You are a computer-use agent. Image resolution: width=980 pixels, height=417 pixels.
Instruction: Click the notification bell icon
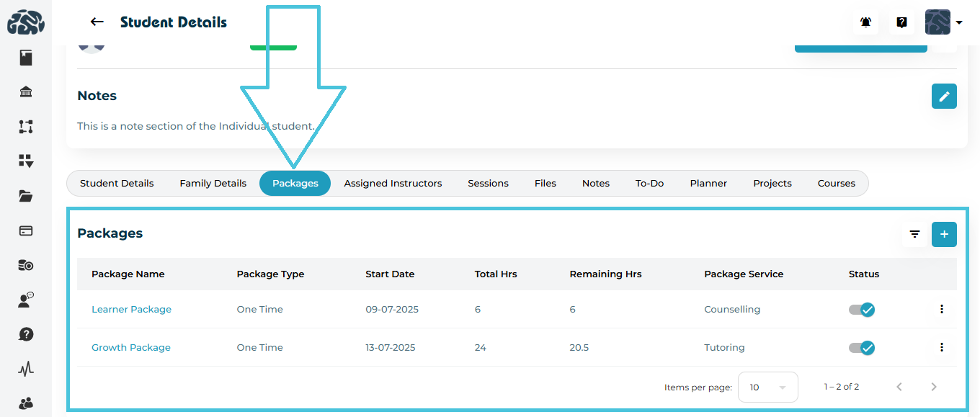pos(865,22)
